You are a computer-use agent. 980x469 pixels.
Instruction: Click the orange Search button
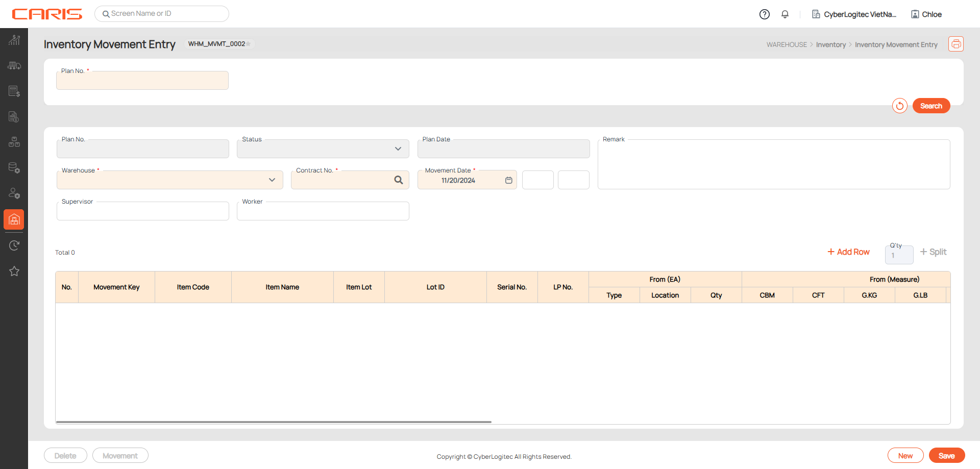pos(931,106)
